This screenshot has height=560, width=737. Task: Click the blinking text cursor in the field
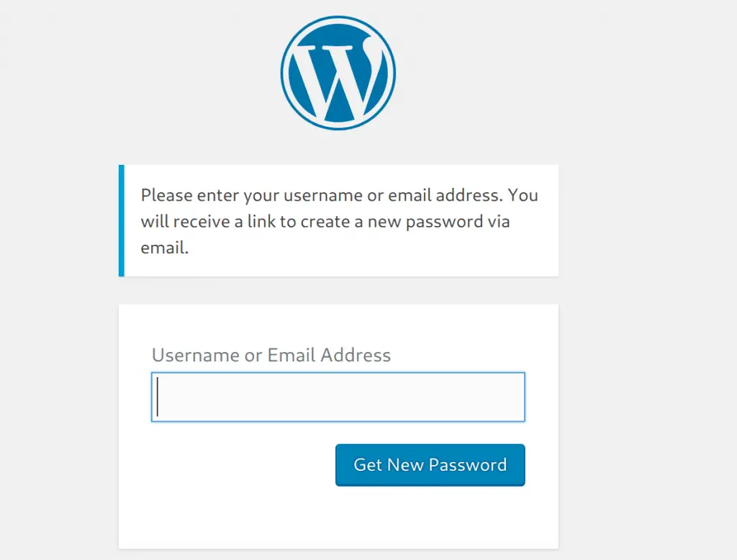(x=158, y=397)
